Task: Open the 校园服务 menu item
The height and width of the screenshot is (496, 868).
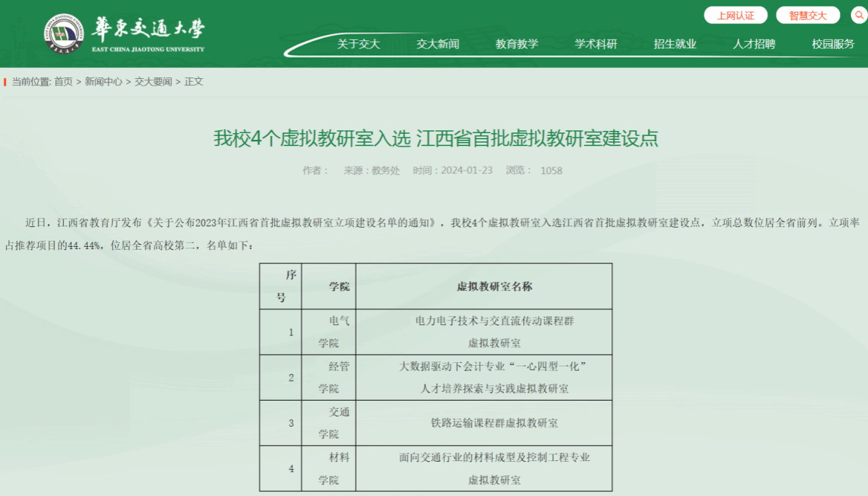Action: click(x=833, y=44)
